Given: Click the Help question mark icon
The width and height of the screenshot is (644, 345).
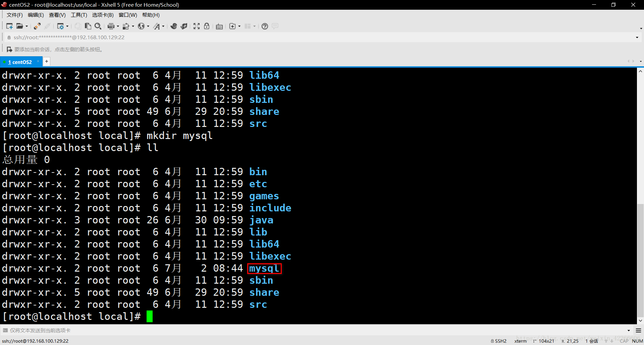Looking at the screenshot, I should [x=265, y=26].
